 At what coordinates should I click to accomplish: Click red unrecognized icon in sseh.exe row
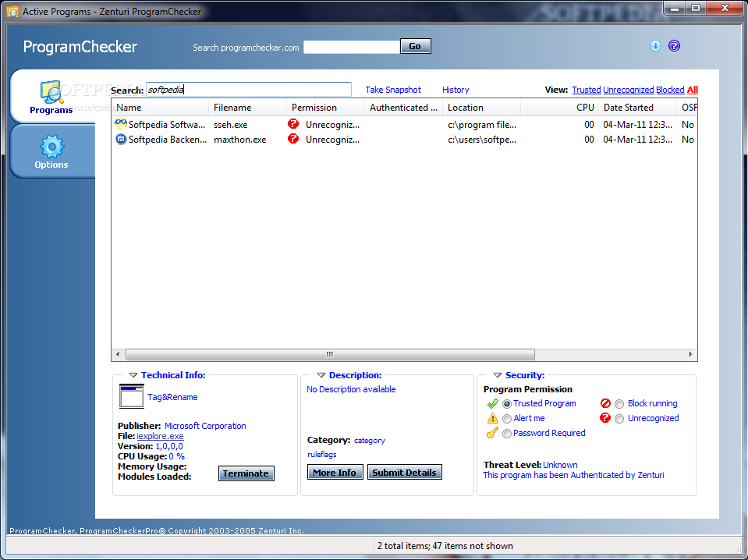click(x=293, y=124)
